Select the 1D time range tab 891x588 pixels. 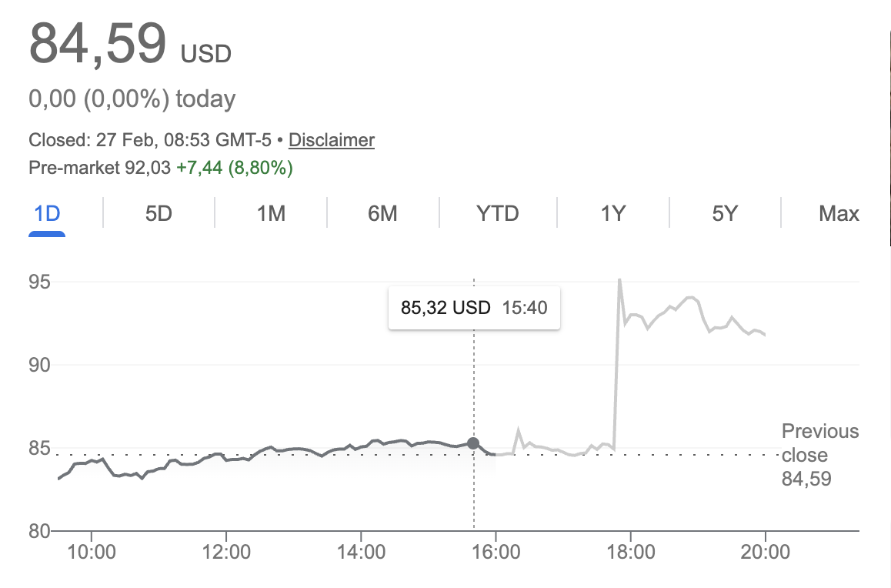47,213
